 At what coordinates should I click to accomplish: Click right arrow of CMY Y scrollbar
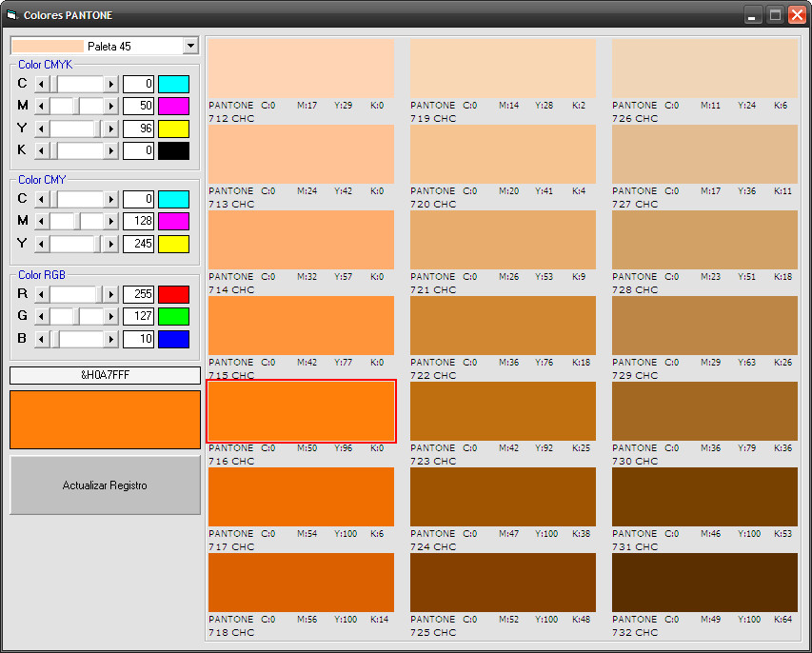110,244
